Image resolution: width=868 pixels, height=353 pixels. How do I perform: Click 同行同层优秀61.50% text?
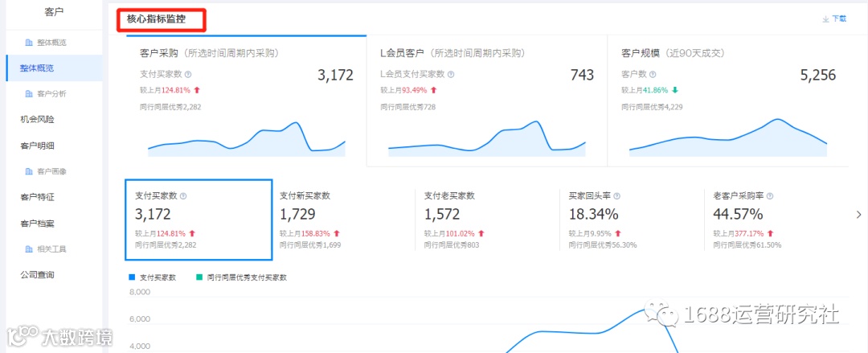click(x=747, y=244)
